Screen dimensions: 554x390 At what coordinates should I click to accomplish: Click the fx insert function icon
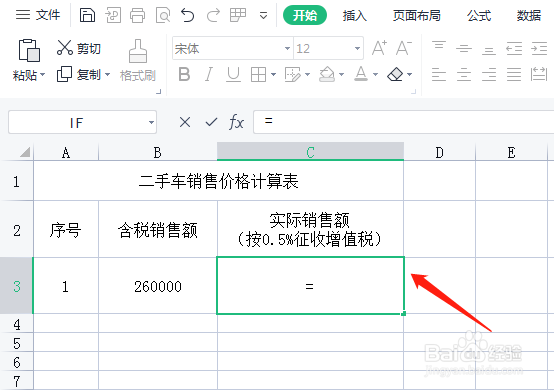[236, 122]
